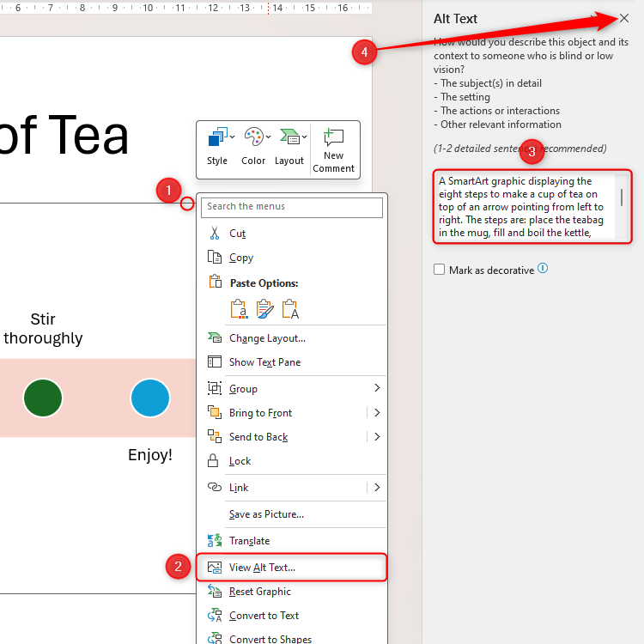
Task: Expand the Send to Back submenu arrow
Action: [377, 436]
